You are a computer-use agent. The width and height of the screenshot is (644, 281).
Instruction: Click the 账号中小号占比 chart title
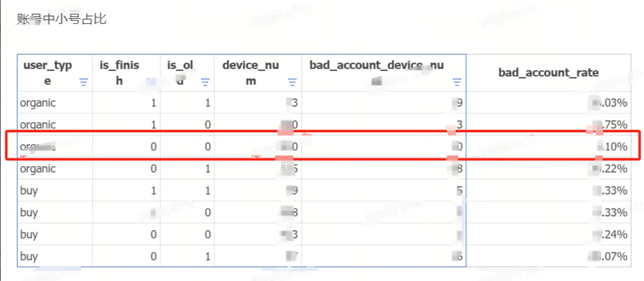click(62, 19)
